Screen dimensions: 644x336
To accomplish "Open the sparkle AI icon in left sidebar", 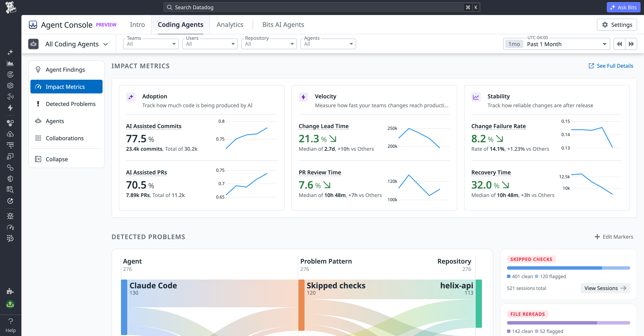I will (x=10, y=52).
